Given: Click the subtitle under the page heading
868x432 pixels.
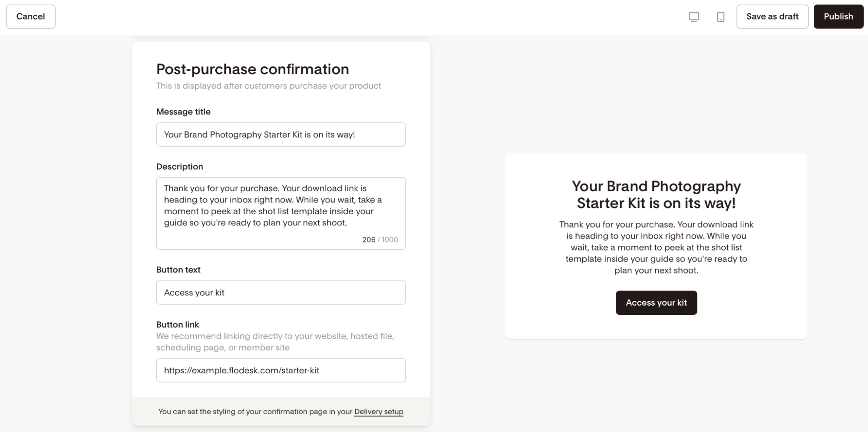Looking at the screenshot, I should [x=269, y=86].
